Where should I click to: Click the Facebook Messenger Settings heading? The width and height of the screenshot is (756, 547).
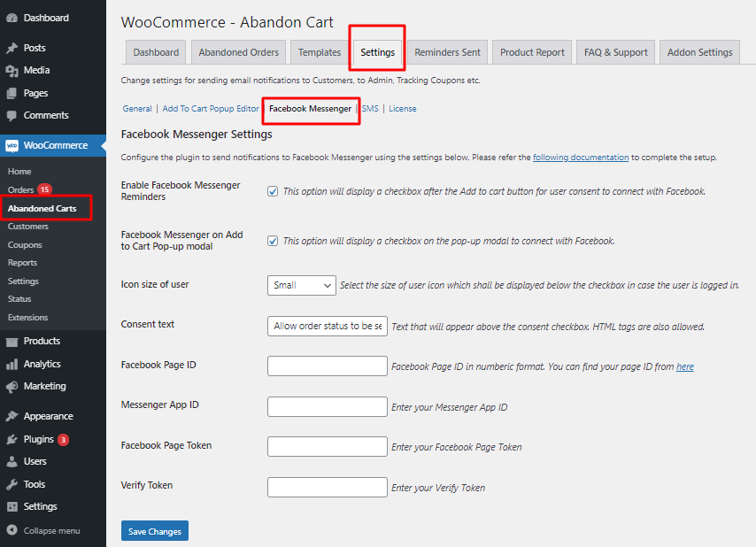pos(197,135)
